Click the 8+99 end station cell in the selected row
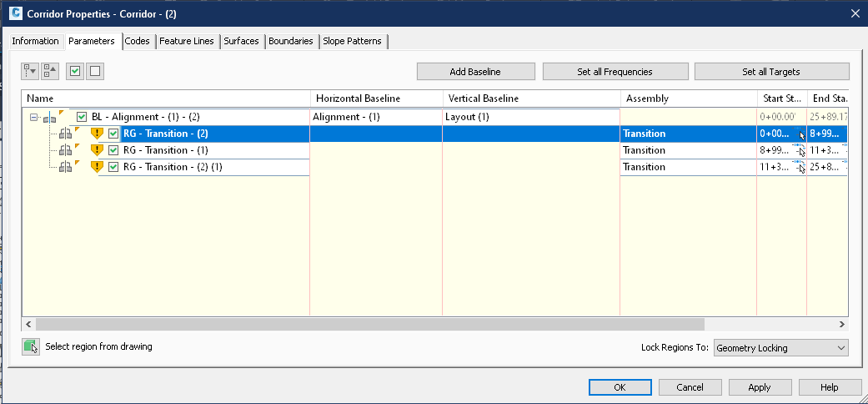This screenshot has width=868, height=404. click(x=828, y=134)
